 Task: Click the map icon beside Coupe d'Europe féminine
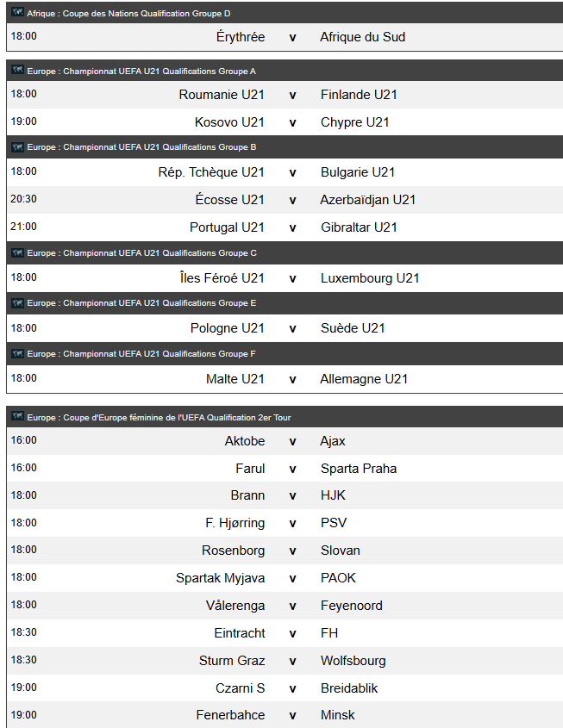click(x=17, y=416)
